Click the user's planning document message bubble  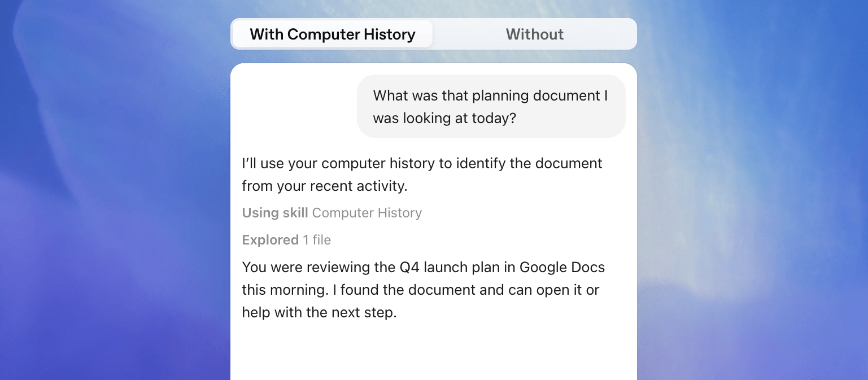491,106
